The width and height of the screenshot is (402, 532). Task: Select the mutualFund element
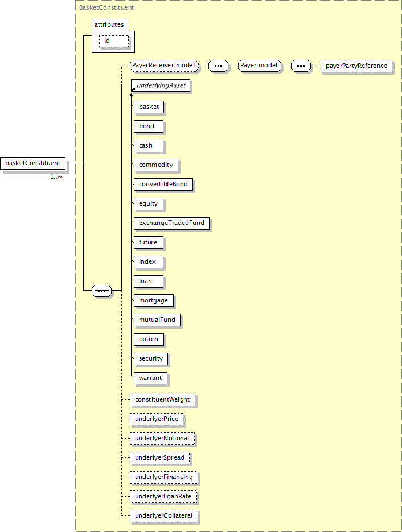pyautogui.click(x=157, y=320)
